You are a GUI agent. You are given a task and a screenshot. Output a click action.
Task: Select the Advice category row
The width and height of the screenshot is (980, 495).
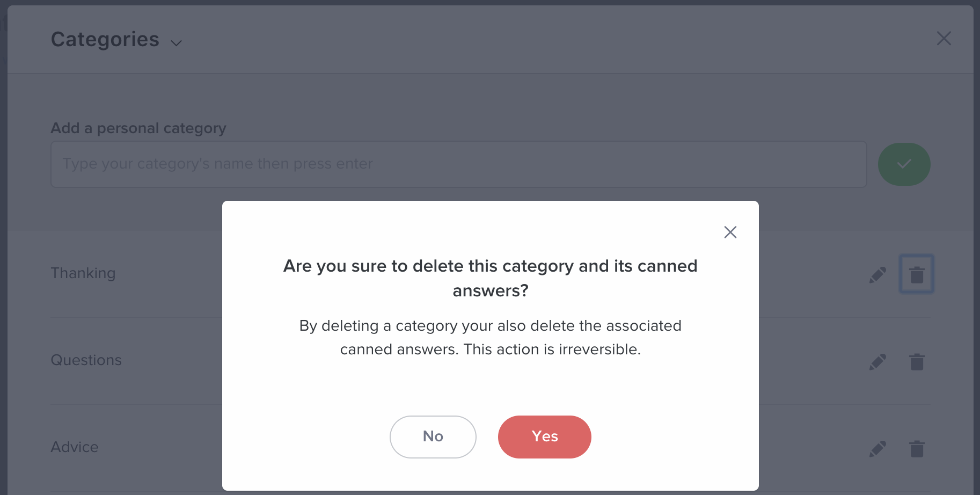(490, 448)
